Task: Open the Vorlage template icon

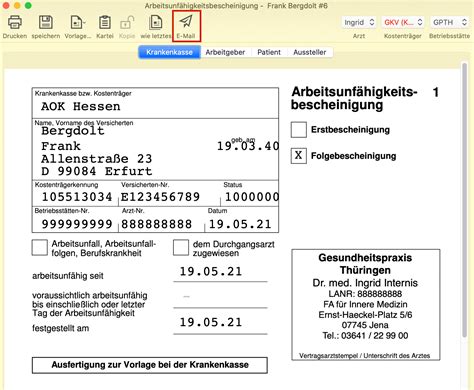Action: 77,23
